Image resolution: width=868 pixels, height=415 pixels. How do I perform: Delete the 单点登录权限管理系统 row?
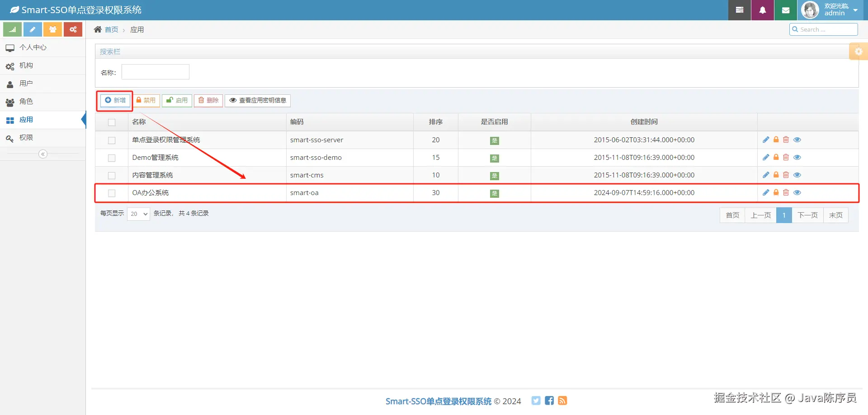[786, 140]
